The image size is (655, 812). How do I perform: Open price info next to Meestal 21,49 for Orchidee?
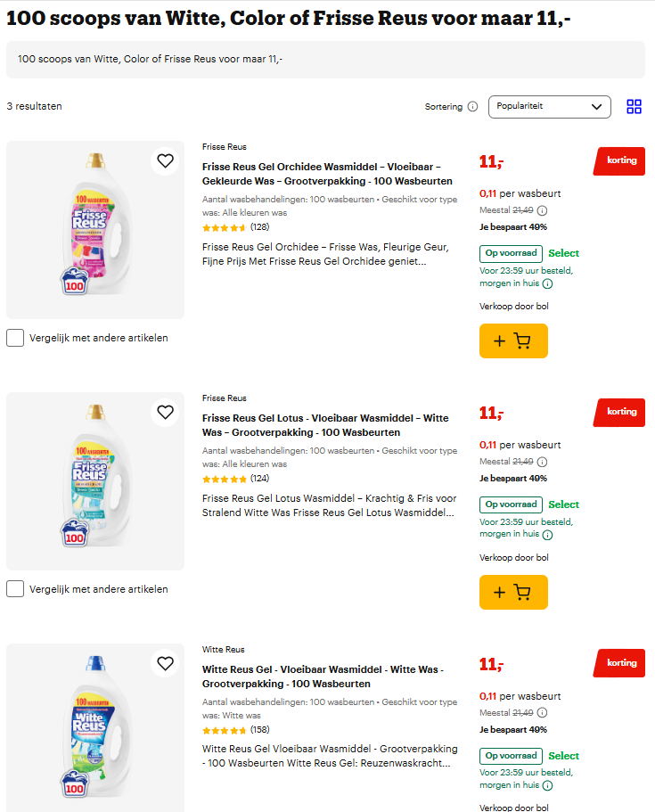(542, 212)
